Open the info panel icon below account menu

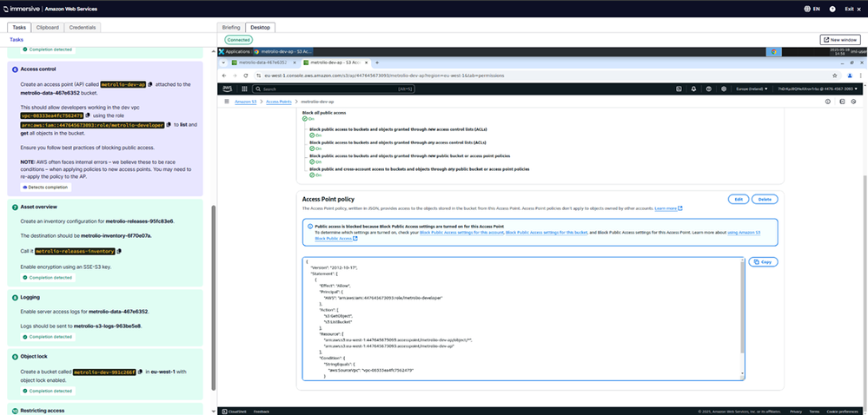click(x=828, y=102)
